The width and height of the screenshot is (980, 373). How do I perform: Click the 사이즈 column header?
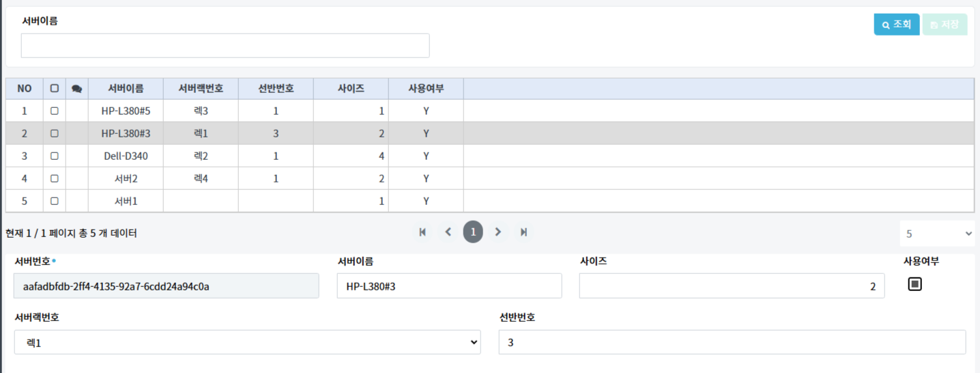pyautogui.click(x=351, y=88)
